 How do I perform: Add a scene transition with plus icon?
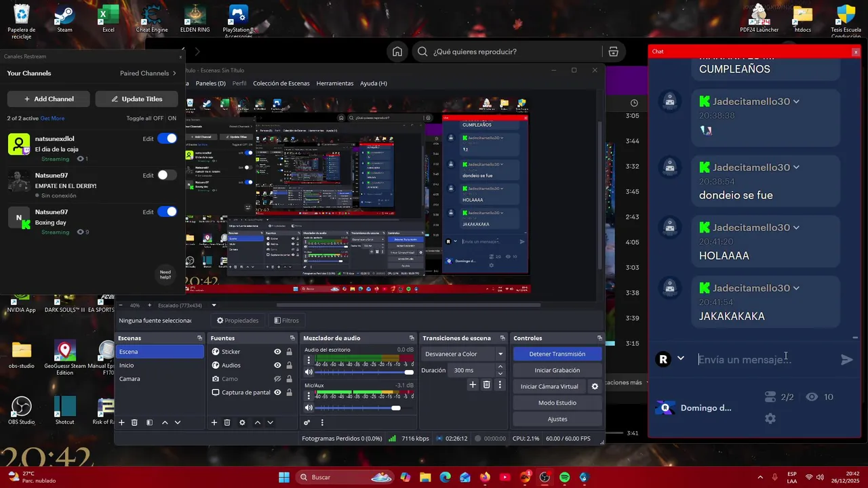pos(473,384)
